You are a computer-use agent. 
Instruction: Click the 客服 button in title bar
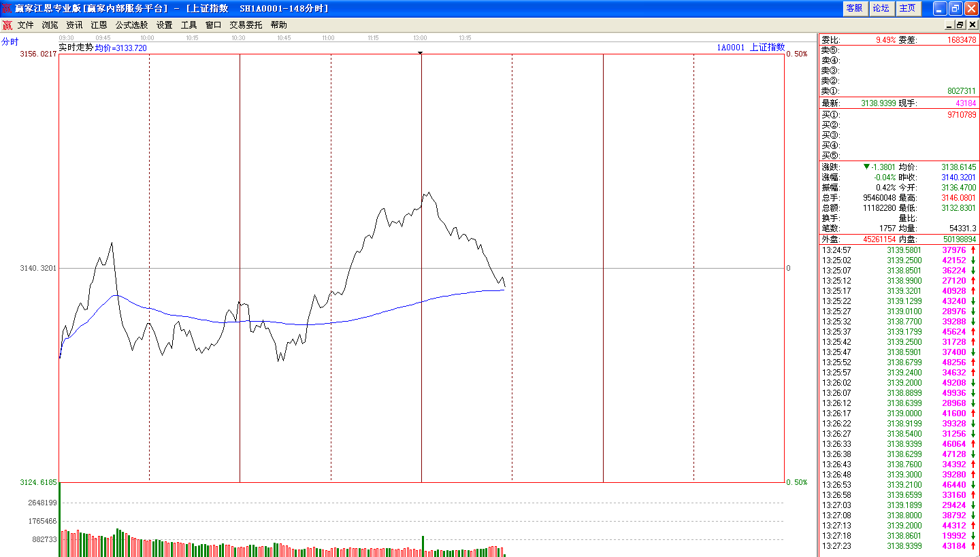pos(854,8)
